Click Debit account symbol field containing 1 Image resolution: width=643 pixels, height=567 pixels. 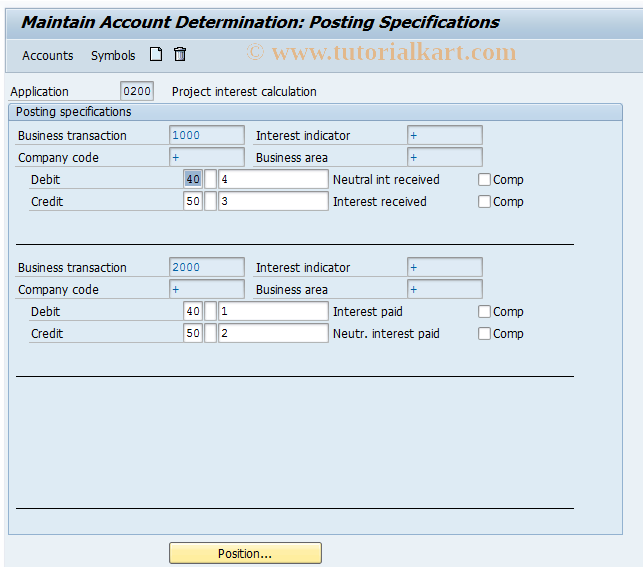point(273,311)
